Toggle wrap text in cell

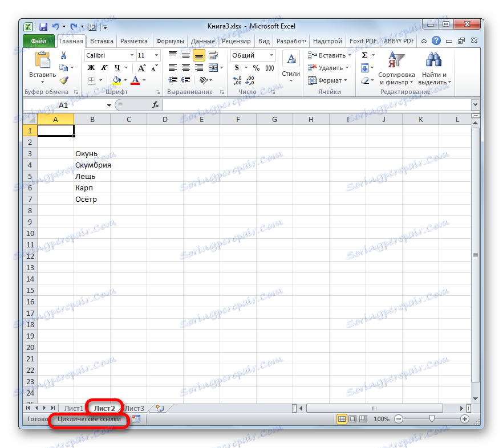(x=213, y=55)
